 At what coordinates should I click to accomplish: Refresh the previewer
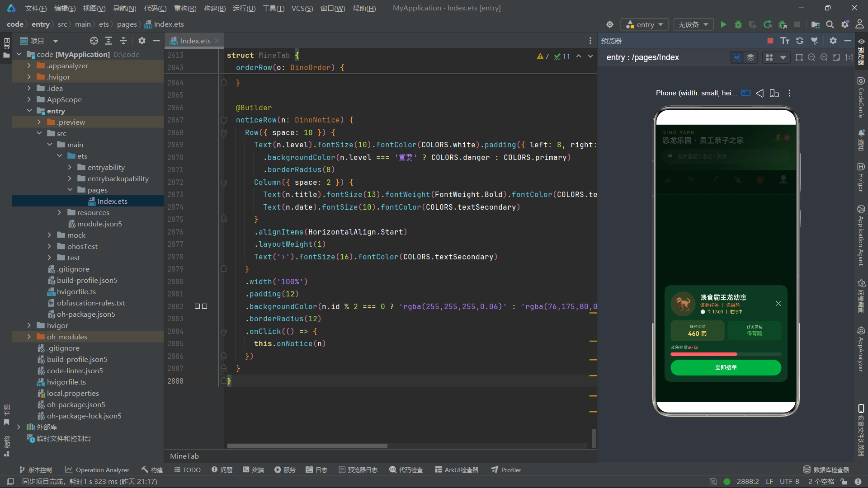(800, 41)
